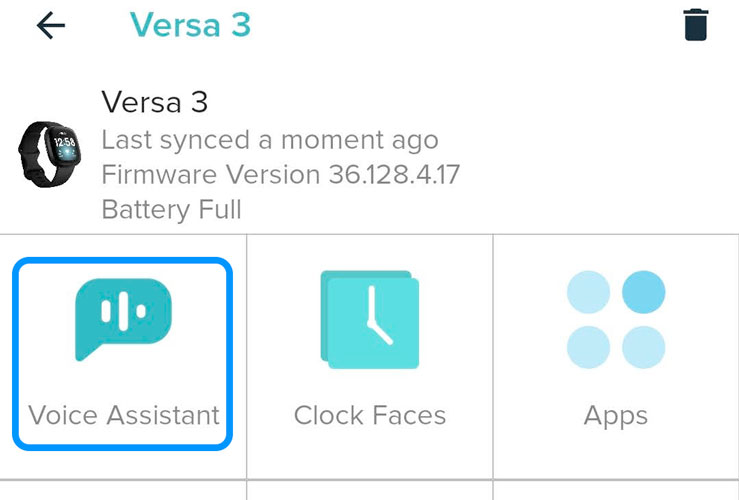Tap the Firmware Version 36.128.4.17 line

tap(280, 175)
